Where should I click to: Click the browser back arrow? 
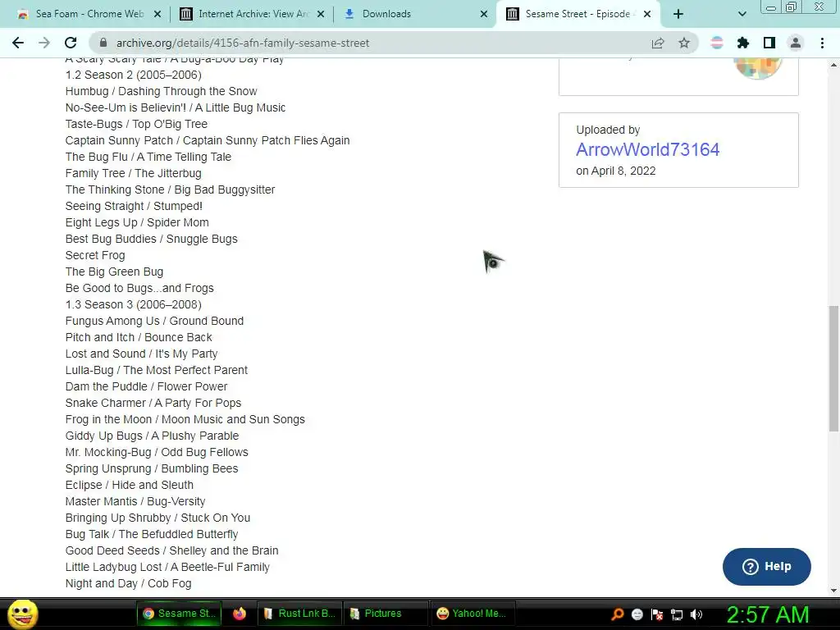pyautogui.click(x=18, y=43)
